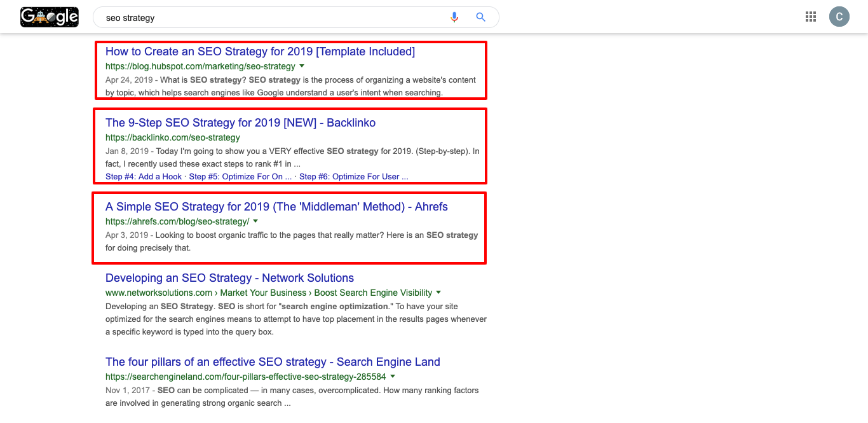Jump to 'Step #6: Optimize For User ...' sitelink

point(354,176)
